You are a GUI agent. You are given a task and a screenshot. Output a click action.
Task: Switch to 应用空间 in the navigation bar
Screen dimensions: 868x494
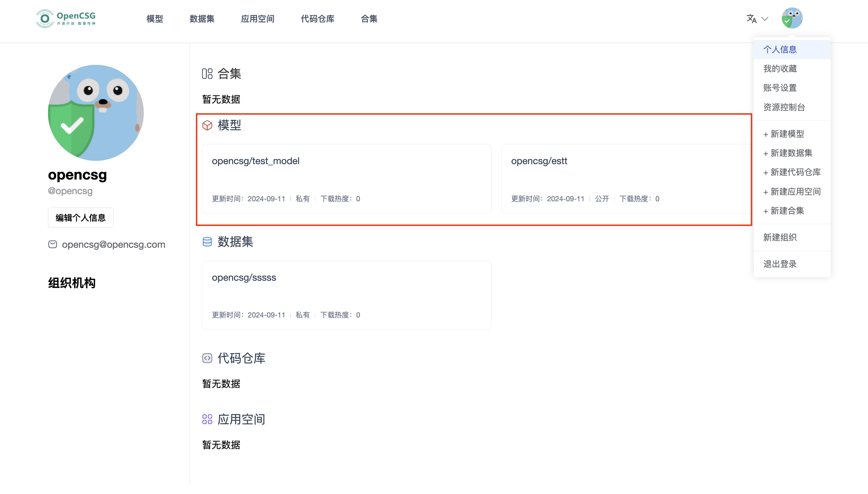[258, 19]
